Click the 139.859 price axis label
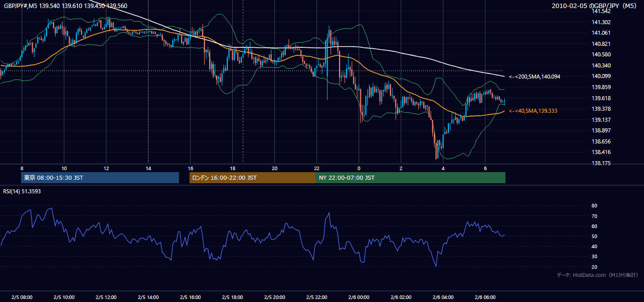The height and width of the screenshot is (302, 644). (602, 87)
